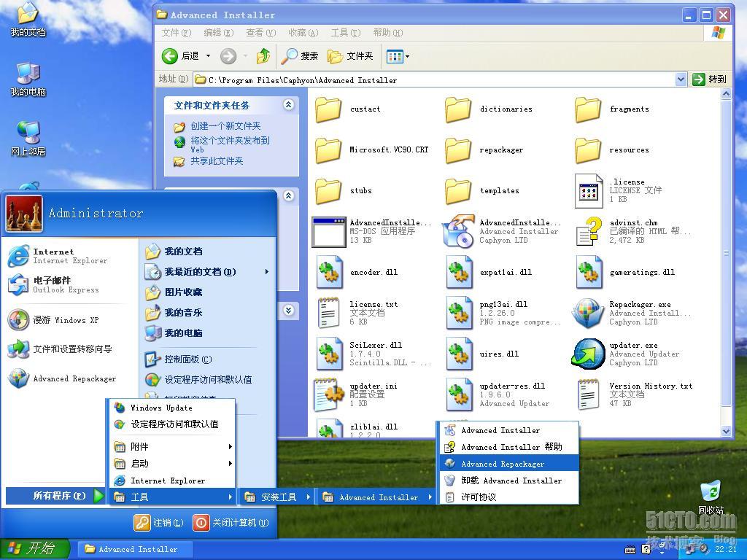Open the Views button dropdown arrow
This screenshot has height=560, width=747.
coord(407,56)
